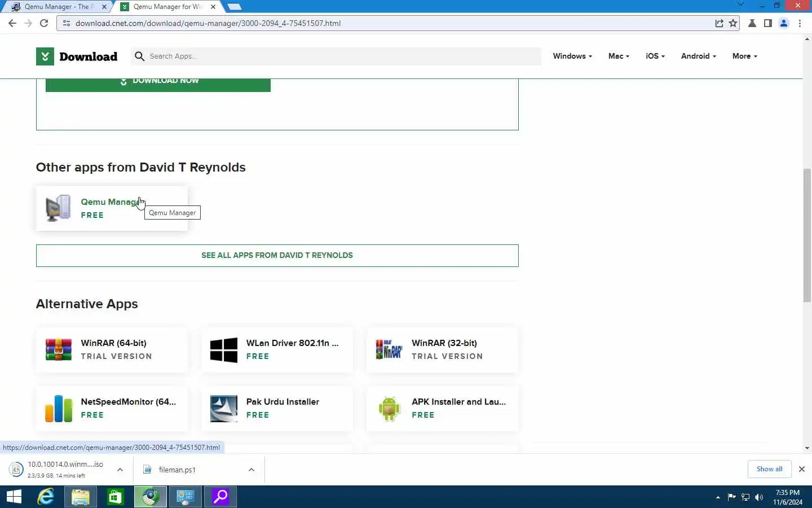Open the Pak Urdu Installer link
Viewport: 812px width, 508px height.
pos(277,409)
